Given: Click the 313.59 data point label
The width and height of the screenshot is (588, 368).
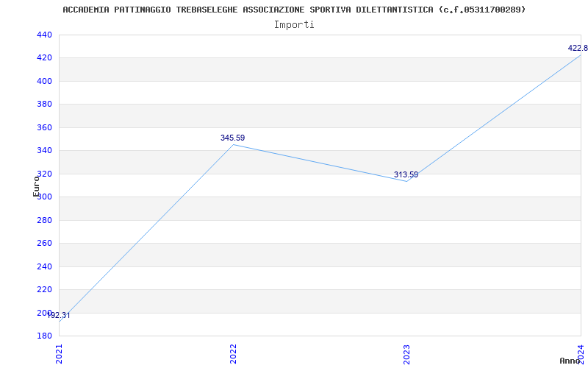Looking at the screenshot, I should [x=406, y=174].
